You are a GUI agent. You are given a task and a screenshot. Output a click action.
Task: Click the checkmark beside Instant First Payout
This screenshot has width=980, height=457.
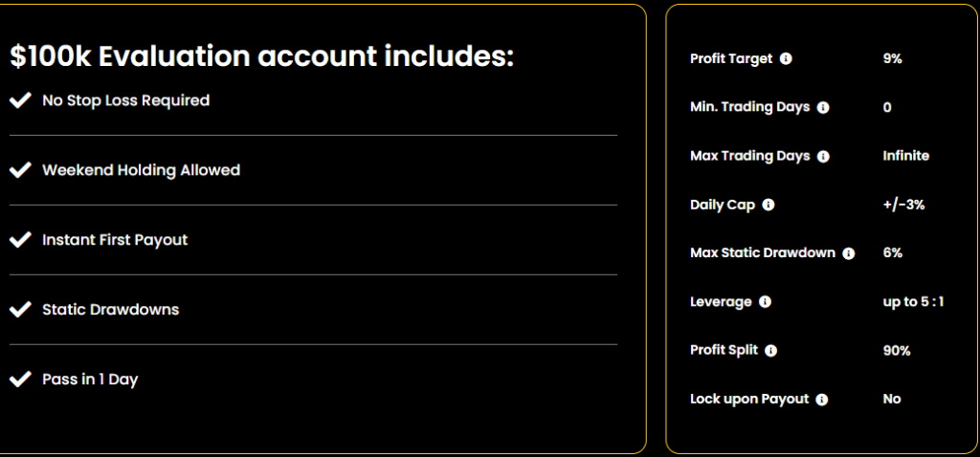[x=21, y=240]
